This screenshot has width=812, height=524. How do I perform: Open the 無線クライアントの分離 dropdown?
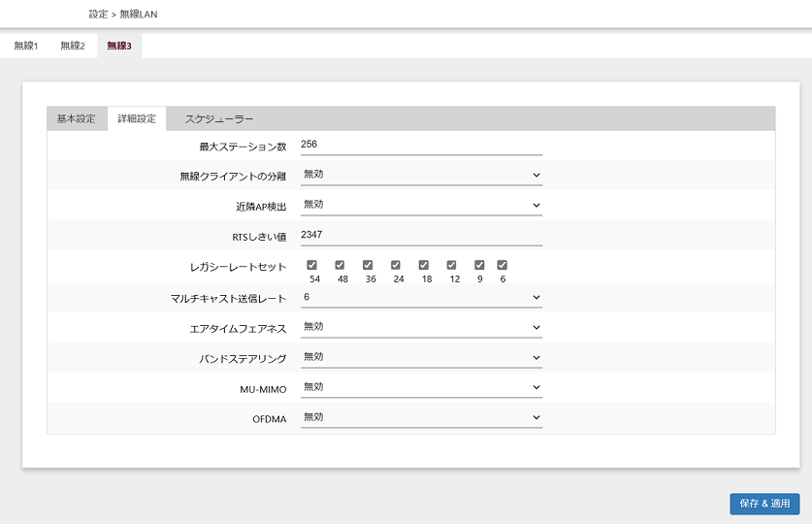[x=422, y=175]
